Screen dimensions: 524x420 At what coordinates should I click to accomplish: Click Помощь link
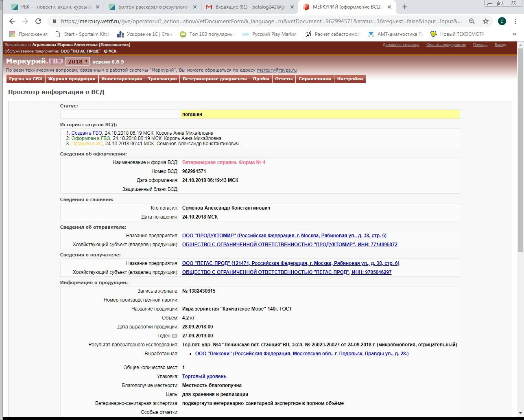[480, 45]
